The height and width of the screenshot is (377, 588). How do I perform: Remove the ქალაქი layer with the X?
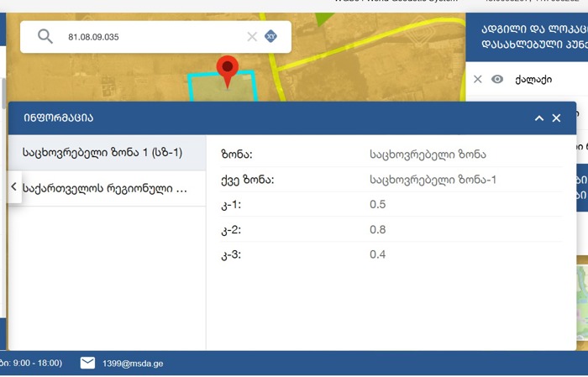click(477, 79)
